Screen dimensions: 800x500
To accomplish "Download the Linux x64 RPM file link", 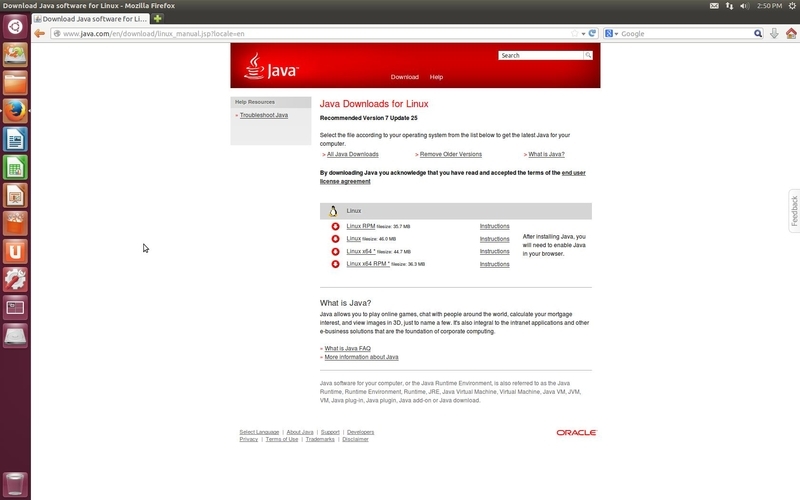I will click(x=368, y=264).
